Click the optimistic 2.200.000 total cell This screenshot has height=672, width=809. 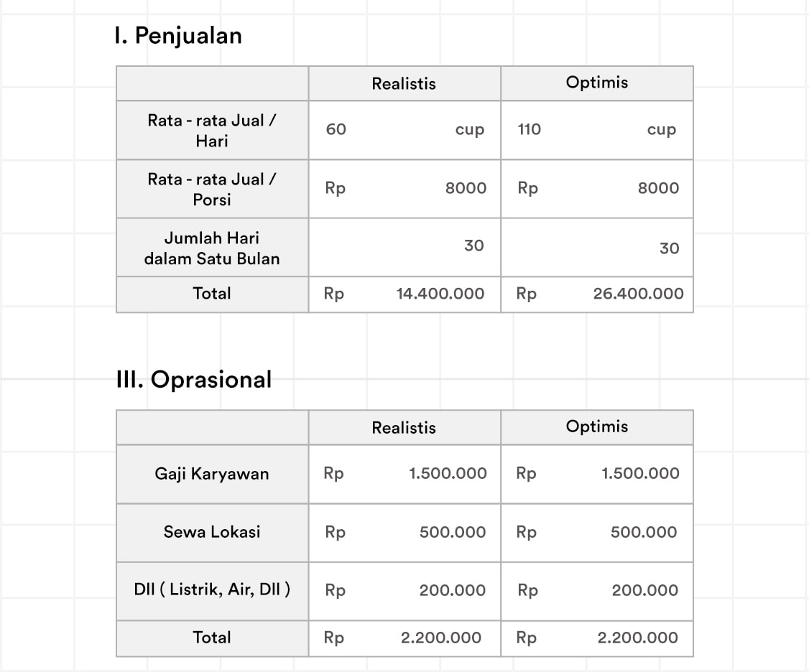[x=637, y=638]
